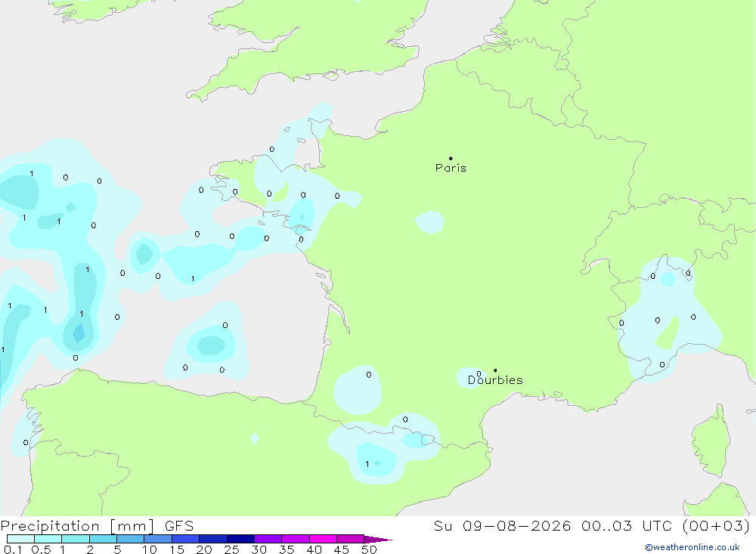Pick the 25–30 mm navy legend swatch
This screenshot has height=554, width=756.
[240, 539]
